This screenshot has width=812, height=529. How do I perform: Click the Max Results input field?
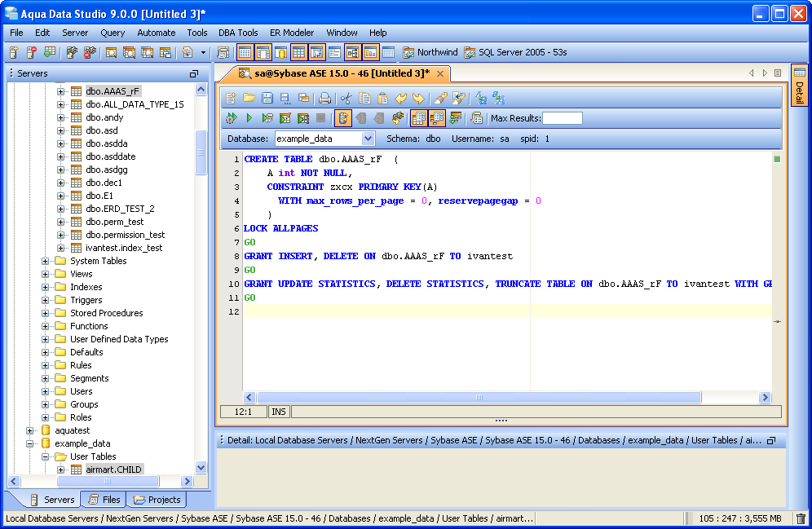coord(562,118)
